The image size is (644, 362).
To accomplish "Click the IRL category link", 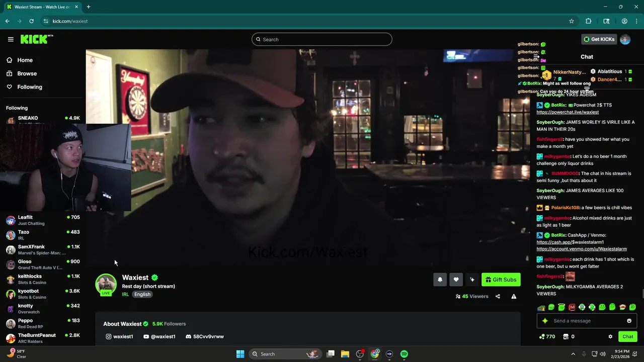I will (125, 295).
